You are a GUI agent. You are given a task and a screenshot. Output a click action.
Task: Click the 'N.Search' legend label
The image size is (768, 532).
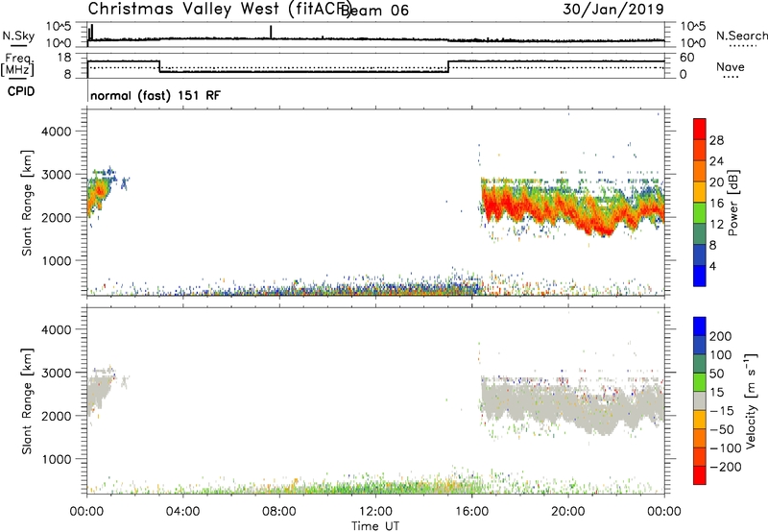pos(741,36)
